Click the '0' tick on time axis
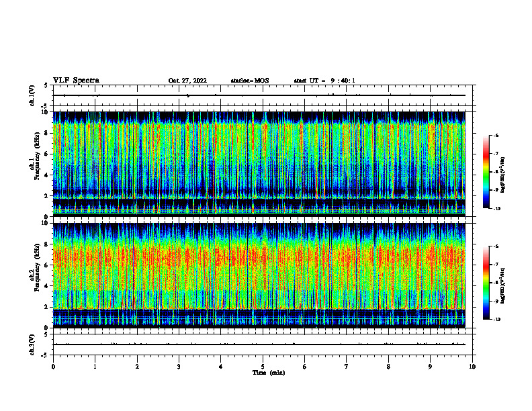 53,367
